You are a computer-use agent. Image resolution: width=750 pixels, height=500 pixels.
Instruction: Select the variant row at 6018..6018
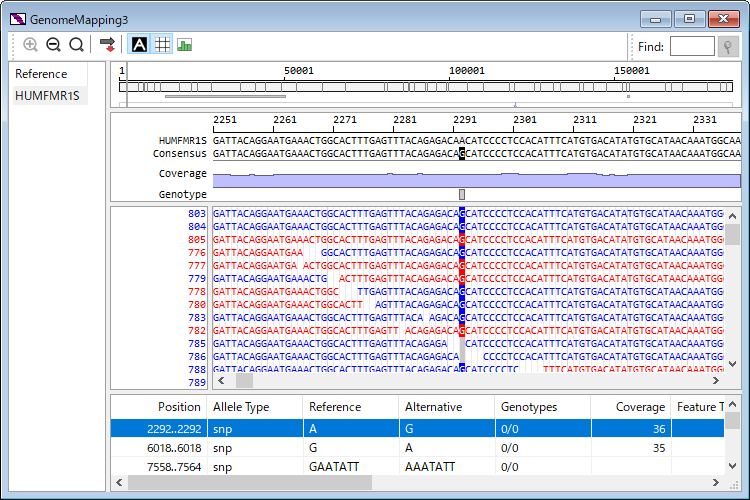[400, 448]
